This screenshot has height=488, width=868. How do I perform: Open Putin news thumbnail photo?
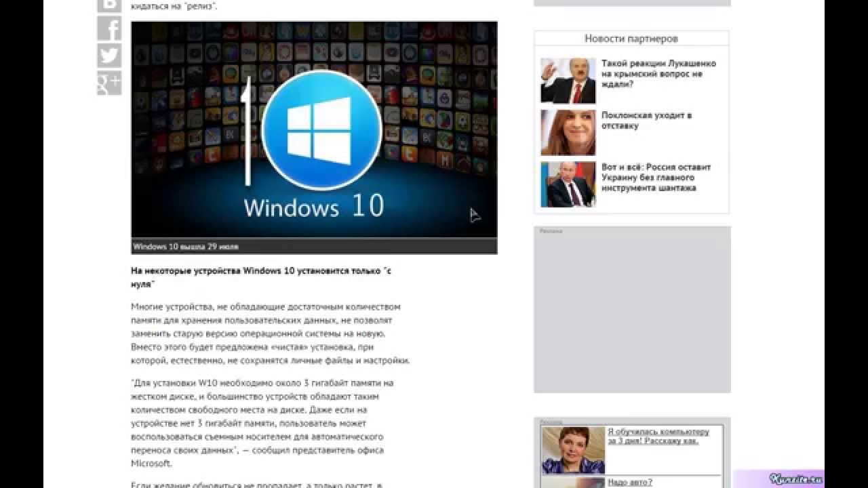pos(568,184)
